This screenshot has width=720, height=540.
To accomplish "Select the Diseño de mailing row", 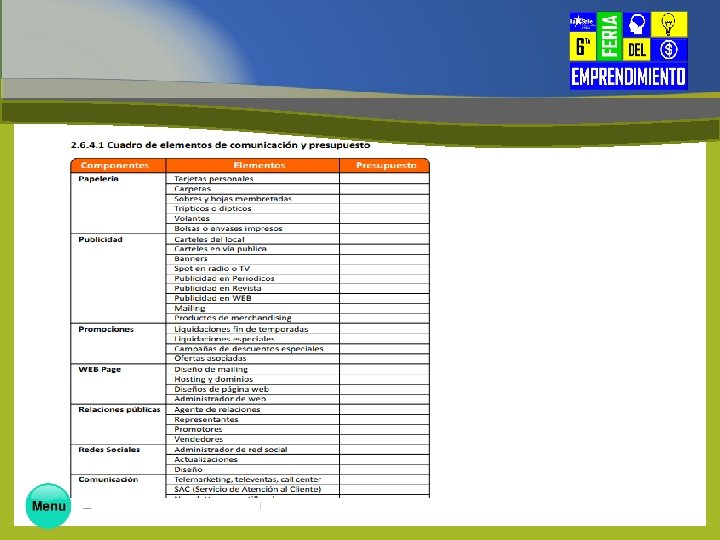I will coord(253,369).
